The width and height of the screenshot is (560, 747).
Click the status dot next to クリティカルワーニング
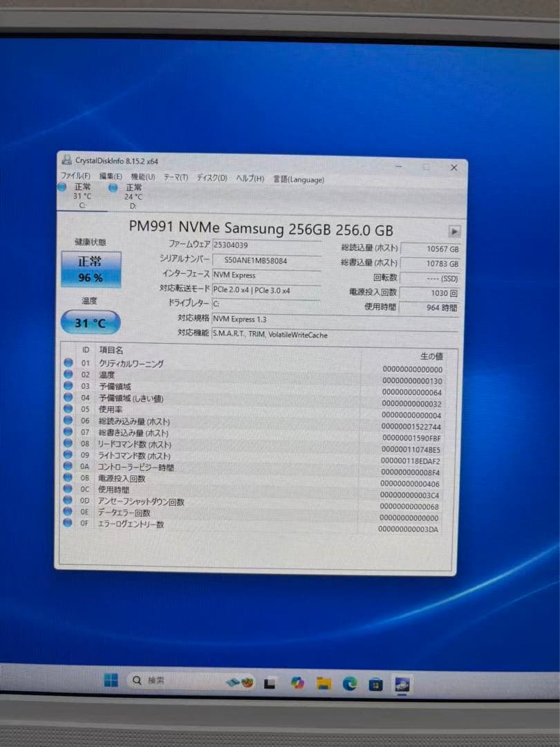coord(67,363)
